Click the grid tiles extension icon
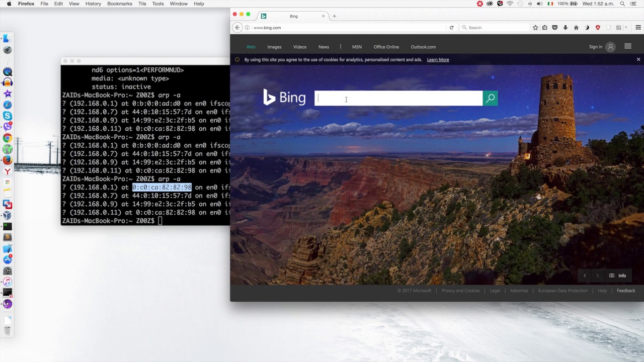The image size is (644, 362). [x=618, y=28]
